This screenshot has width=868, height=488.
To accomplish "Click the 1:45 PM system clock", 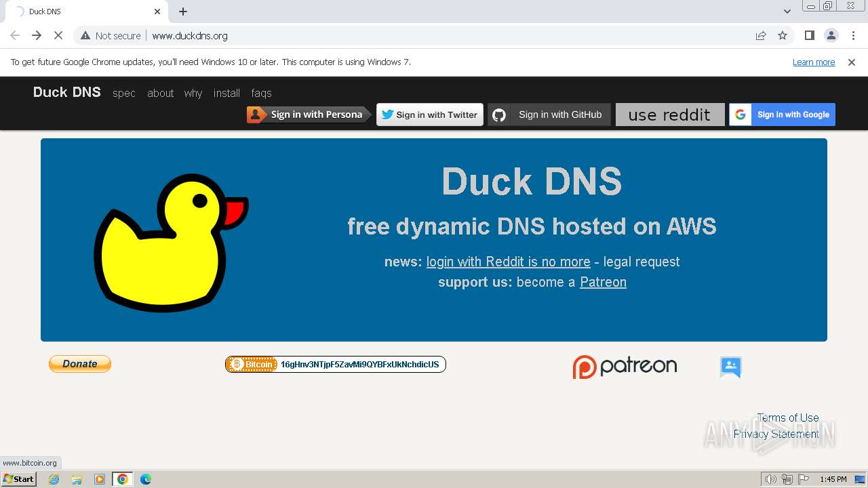I will [x=833, y=479].
